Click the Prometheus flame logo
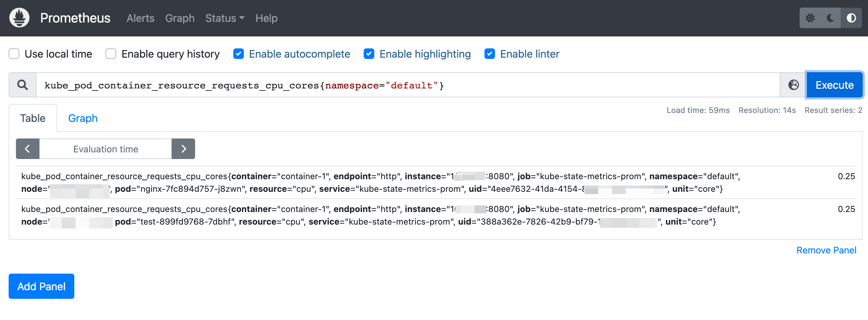This screenshot has width=868, height=320. [19, 18]
